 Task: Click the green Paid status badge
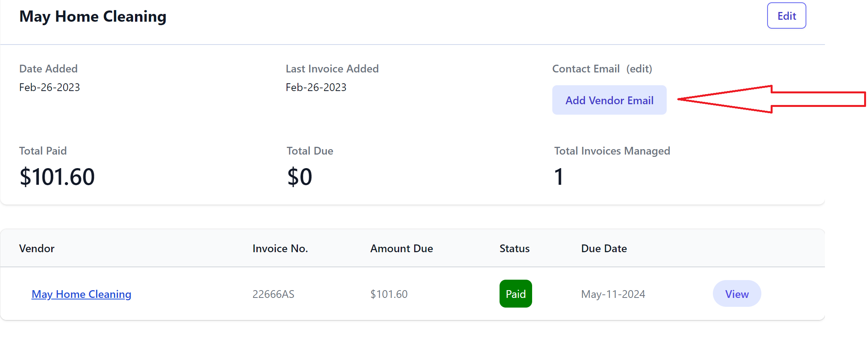(515, 294)
